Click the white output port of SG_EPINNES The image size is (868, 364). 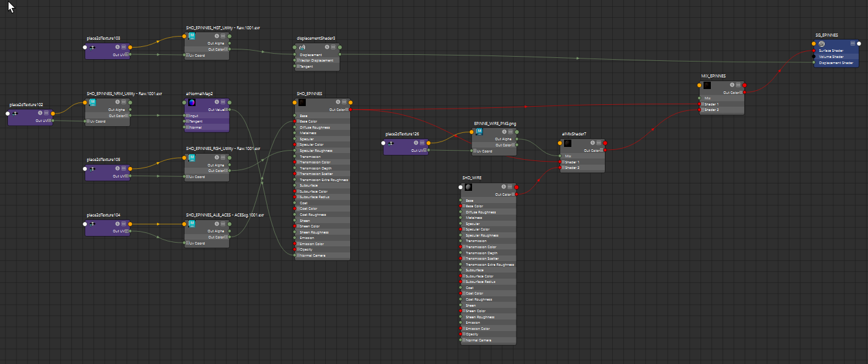859,43
